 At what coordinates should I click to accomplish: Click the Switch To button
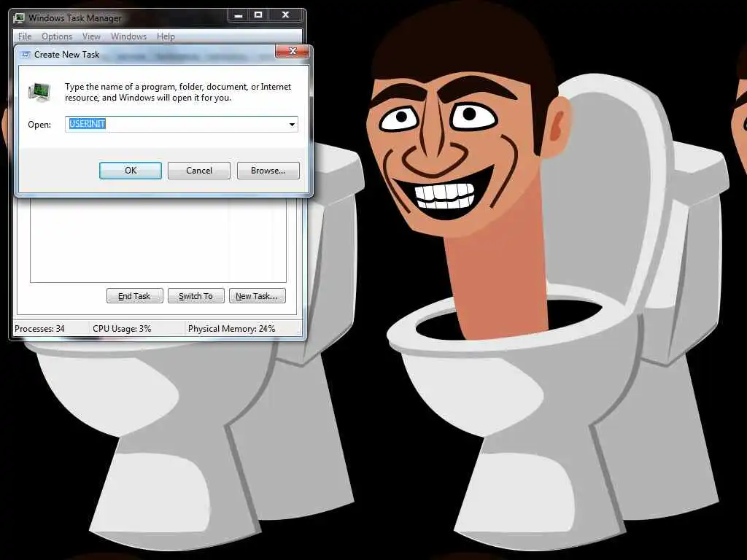(196, 296)
